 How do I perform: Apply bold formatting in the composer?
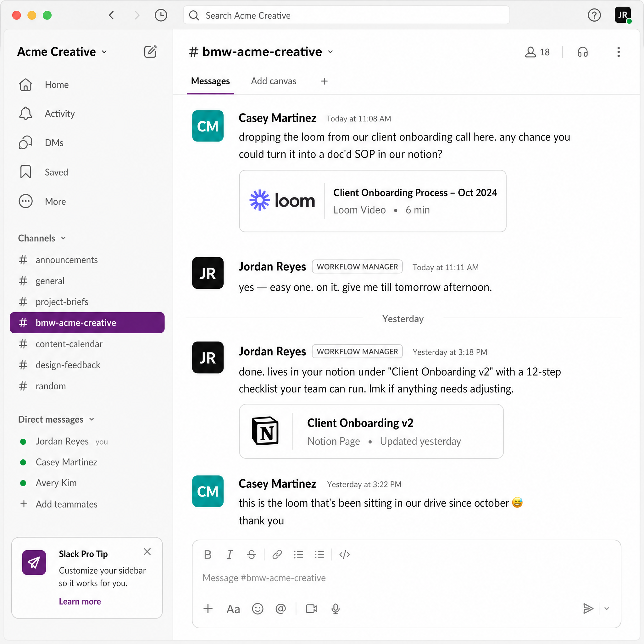(208, 555)
